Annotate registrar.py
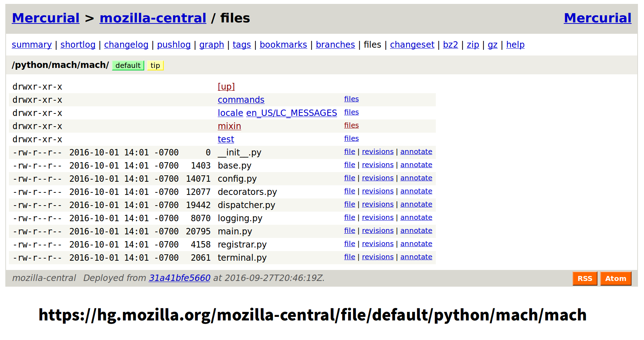This screenshot has height=340, width=644. (x=416, y=244)
